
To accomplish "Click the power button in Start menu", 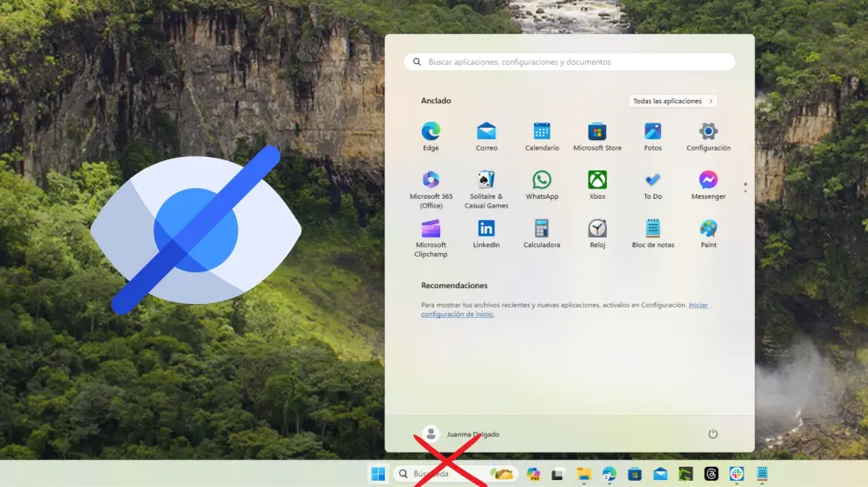I will (x=713, y=434).
